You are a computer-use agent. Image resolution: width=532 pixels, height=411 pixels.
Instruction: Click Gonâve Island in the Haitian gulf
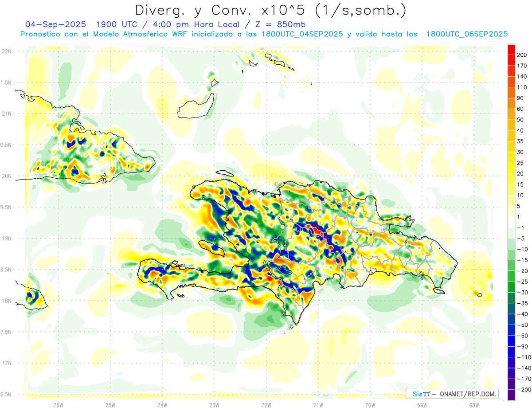(212, 247)
